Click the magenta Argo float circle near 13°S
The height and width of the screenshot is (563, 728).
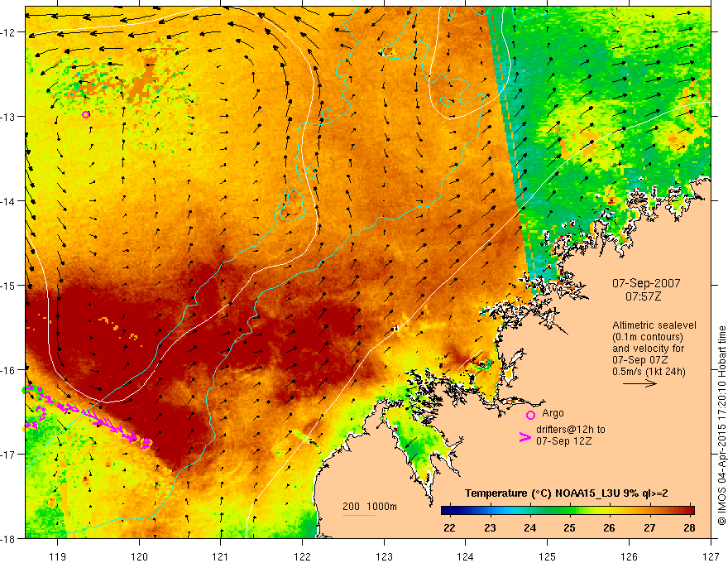click(85, 114)
